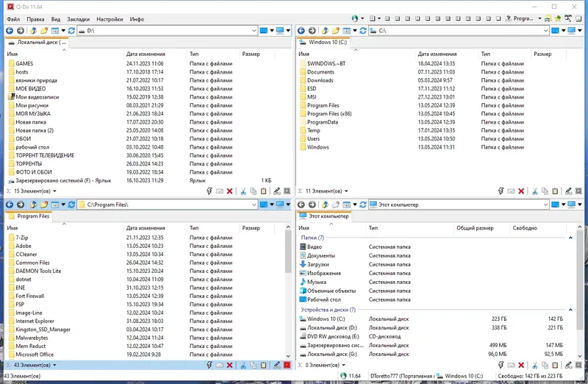Select the ТОРРЕНТЫ folder in the D:\ pane
The width and height of the screenshot is (588, 384).
coord(29,163)
